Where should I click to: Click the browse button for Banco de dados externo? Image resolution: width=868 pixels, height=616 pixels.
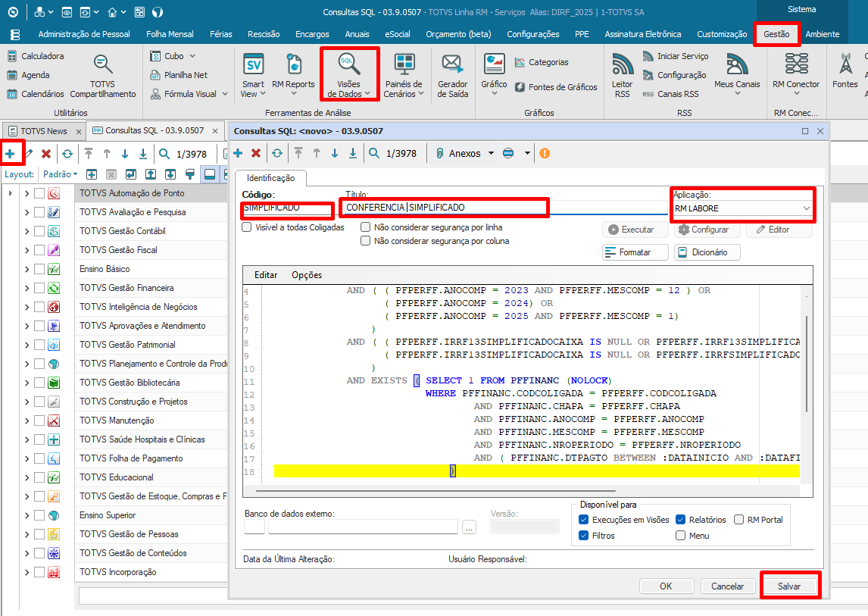tap(469, 527)
